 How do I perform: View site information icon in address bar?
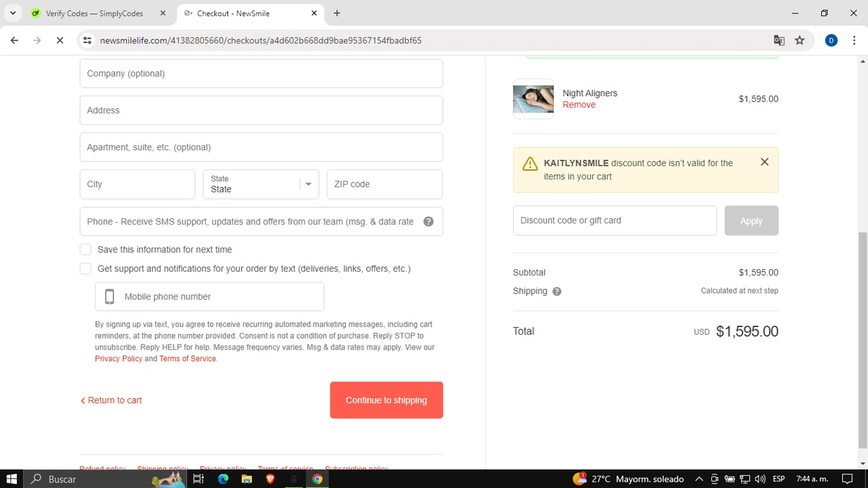tap(87, 41)
